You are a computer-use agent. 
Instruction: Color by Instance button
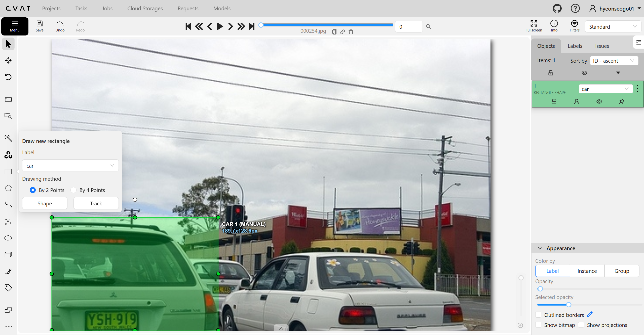point(587,271)
